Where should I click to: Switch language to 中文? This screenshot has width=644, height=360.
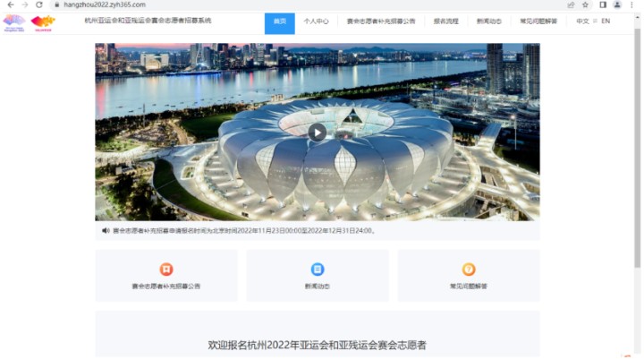click(582, 21)
